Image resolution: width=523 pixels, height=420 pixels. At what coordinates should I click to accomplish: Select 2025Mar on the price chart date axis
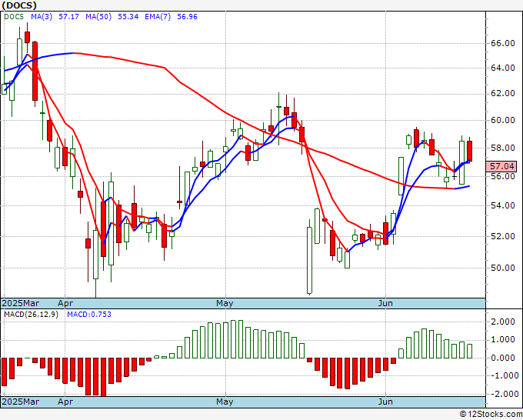(21, 303)
